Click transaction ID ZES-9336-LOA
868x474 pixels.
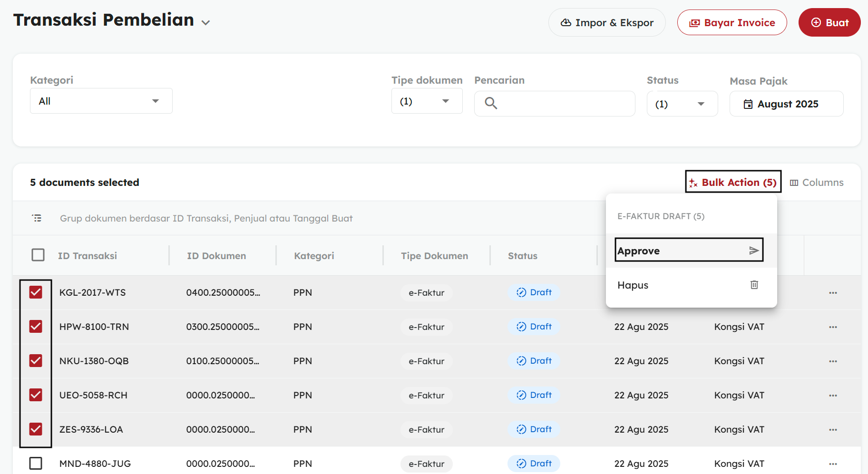point(91,429)
